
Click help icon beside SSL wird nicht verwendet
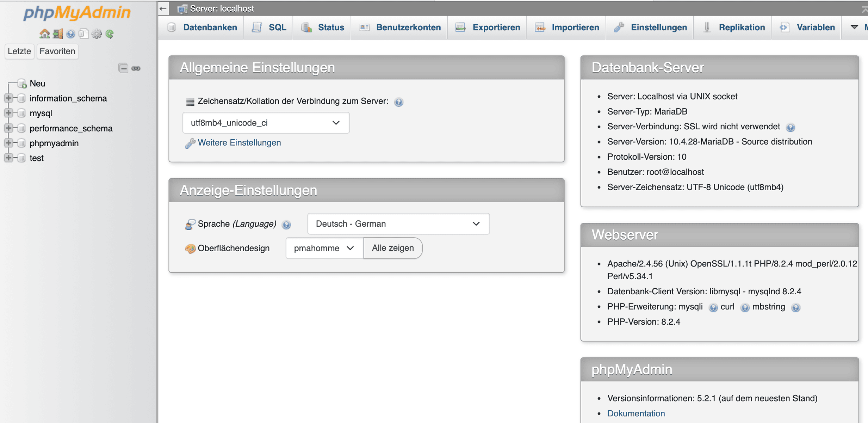click(x=790, y=127)
